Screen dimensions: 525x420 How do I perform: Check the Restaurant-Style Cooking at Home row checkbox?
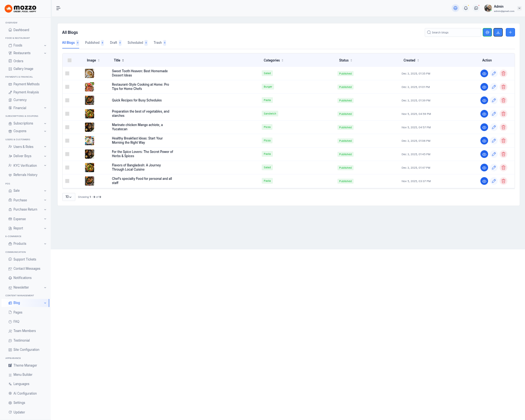tap(67, 87)
